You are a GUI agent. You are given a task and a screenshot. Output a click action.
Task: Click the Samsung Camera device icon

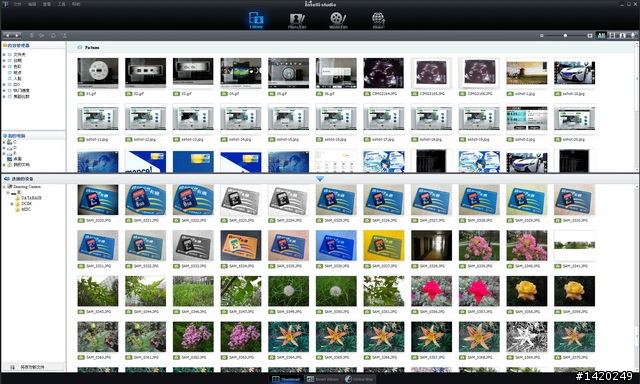tap(10, 186)
